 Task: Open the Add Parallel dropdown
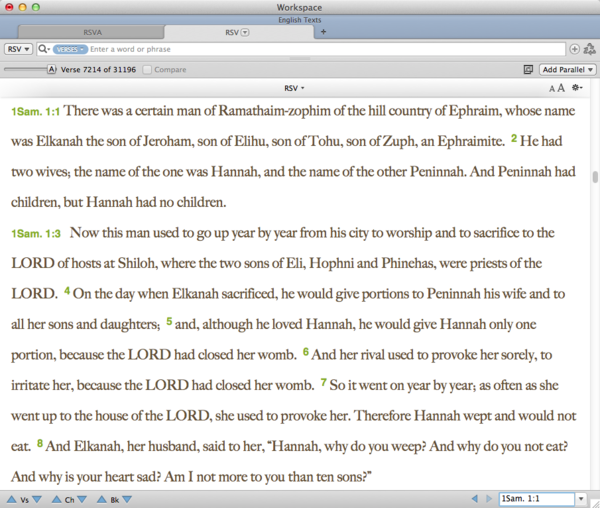tap(567, 69)
